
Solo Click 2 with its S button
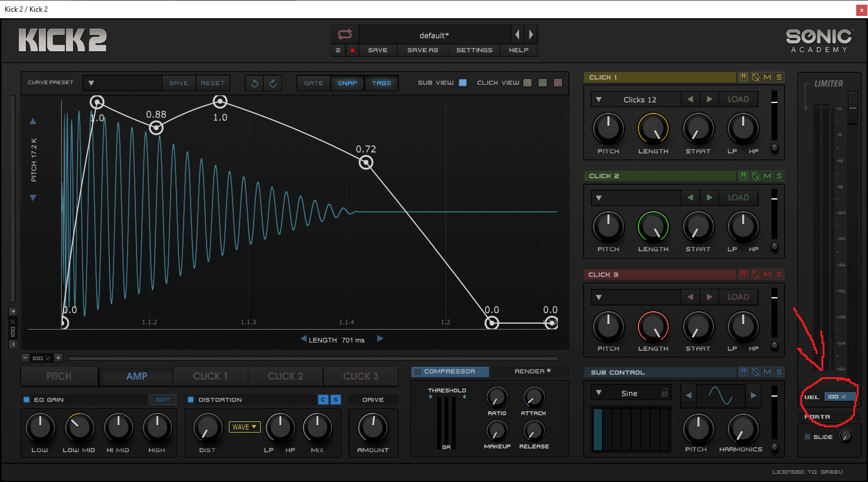coord(779,176)
